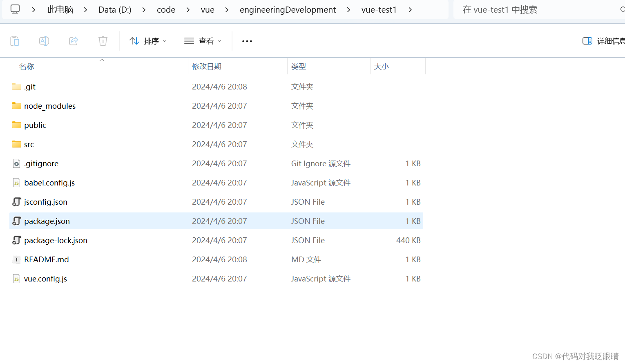Select package.json file name
The width and height of the screenshot is (625, 364).
point(47,221)
